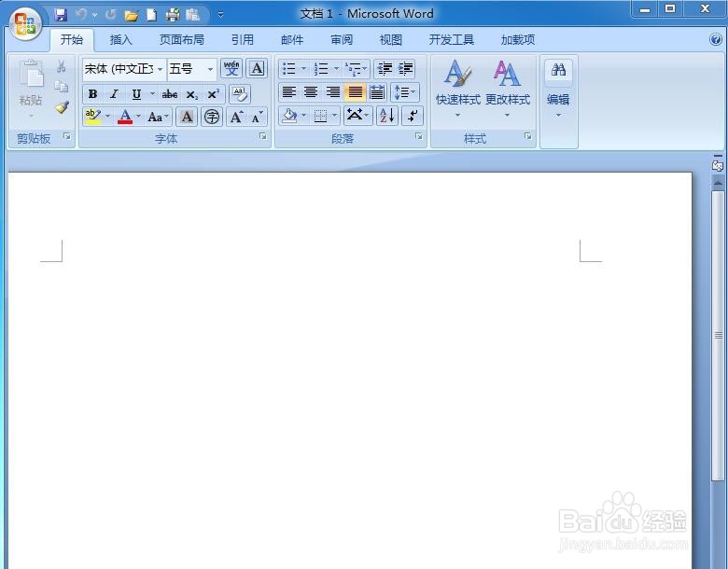Screen dimensions: 728x569
Task: Decrease paragraph indent
Action: coord(385,69)
